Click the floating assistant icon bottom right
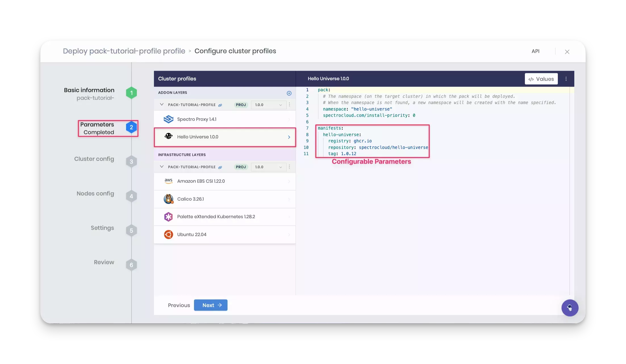Viewport: 626px width, 364px height. pos(570,308)
